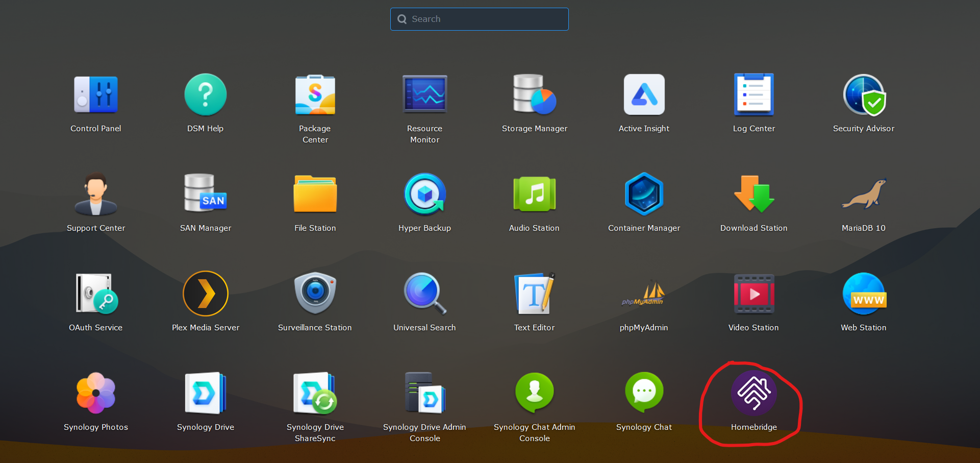Launch Security Advisor
The image size is (980, 463).
point(863,95)
